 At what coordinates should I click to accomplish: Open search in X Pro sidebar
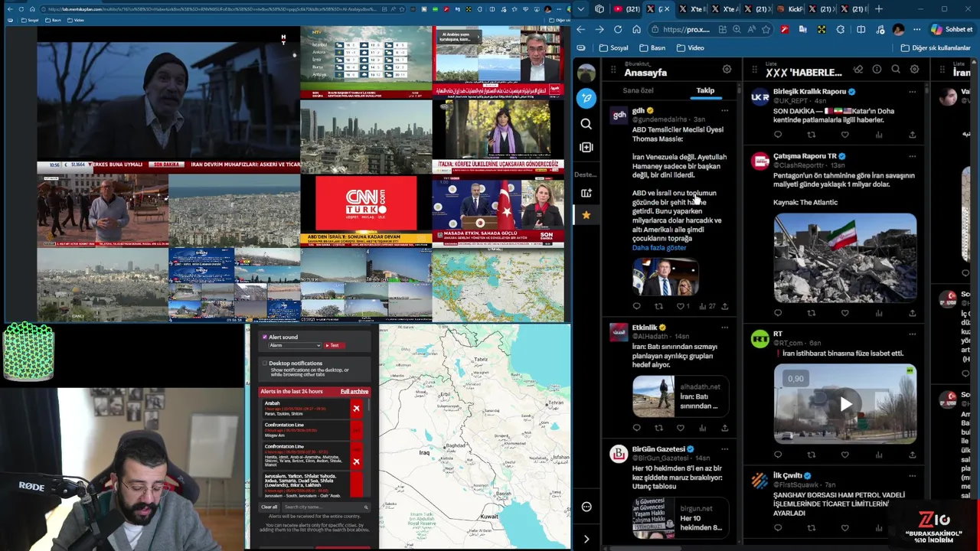click(586, 123)
